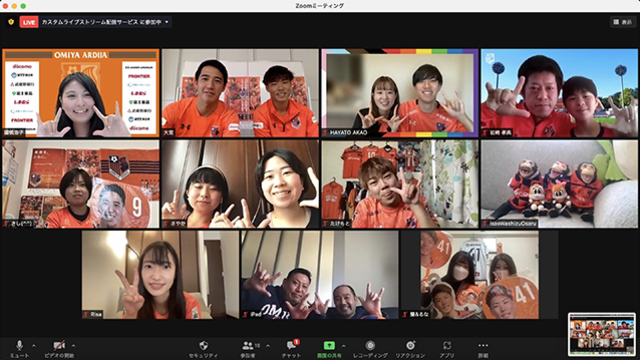Viewport: 640px width, 360px height.
Task: Expand the video options arrow beside camera
Action: 73,346
